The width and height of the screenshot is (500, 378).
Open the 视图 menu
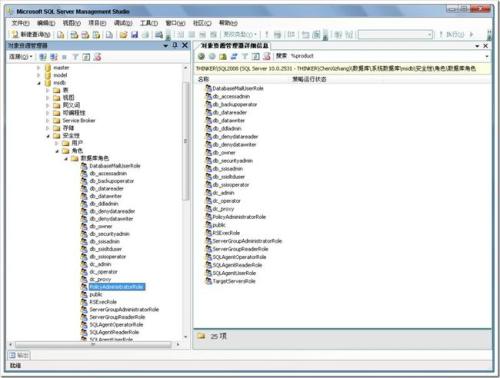click(72, 23)
